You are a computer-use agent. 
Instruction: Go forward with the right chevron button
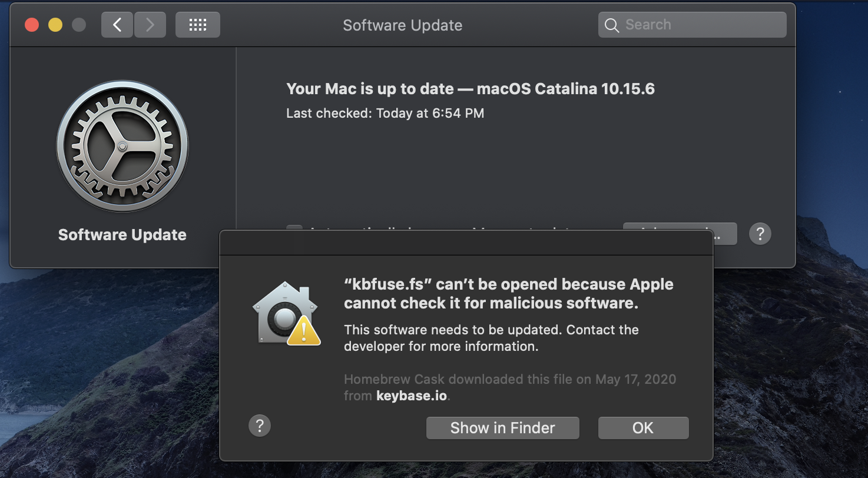pos(150,25)
